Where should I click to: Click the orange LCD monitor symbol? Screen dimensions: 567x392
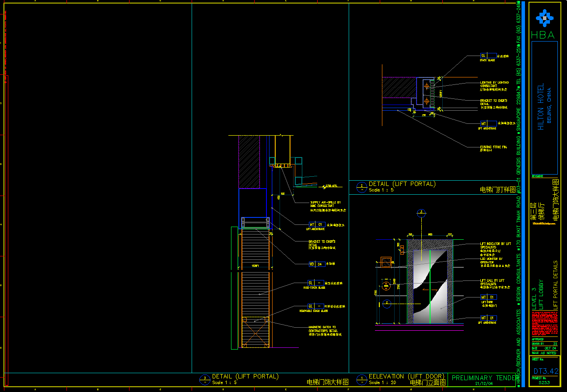point(385,262)
